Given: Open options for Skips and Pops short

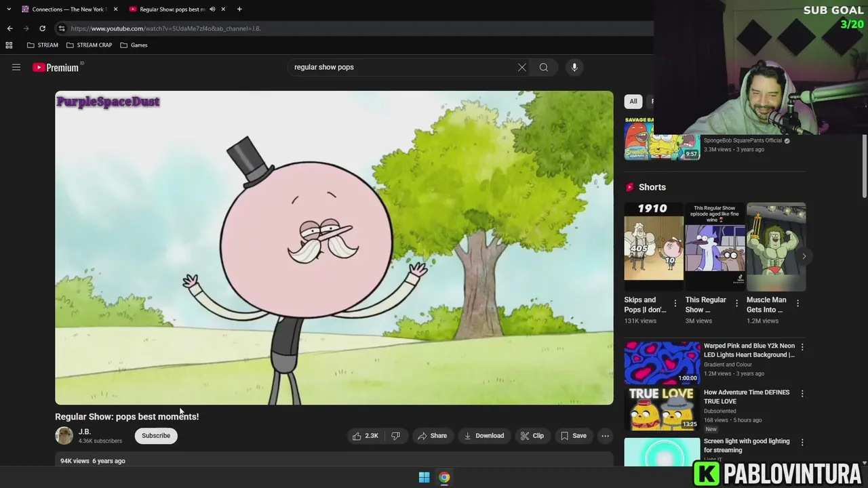Looking at the screenshot, I should point(675,304).
